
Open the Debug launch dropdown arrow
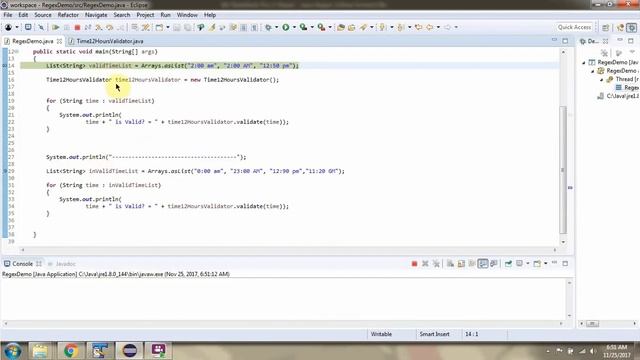(276, 27)
